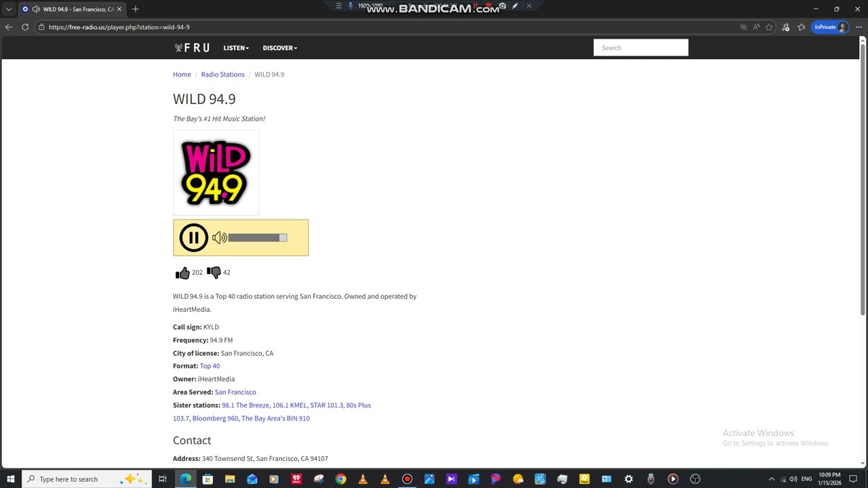Click the WILD 94.9 page heading
This screenshot has width=868, height=488.
[204, 99]
